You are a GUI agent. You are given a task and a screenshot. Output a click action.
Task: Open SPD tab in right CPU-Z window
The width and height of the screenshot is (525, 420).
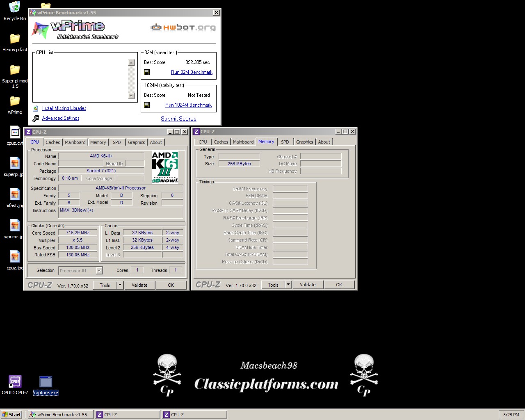(285, 142)
